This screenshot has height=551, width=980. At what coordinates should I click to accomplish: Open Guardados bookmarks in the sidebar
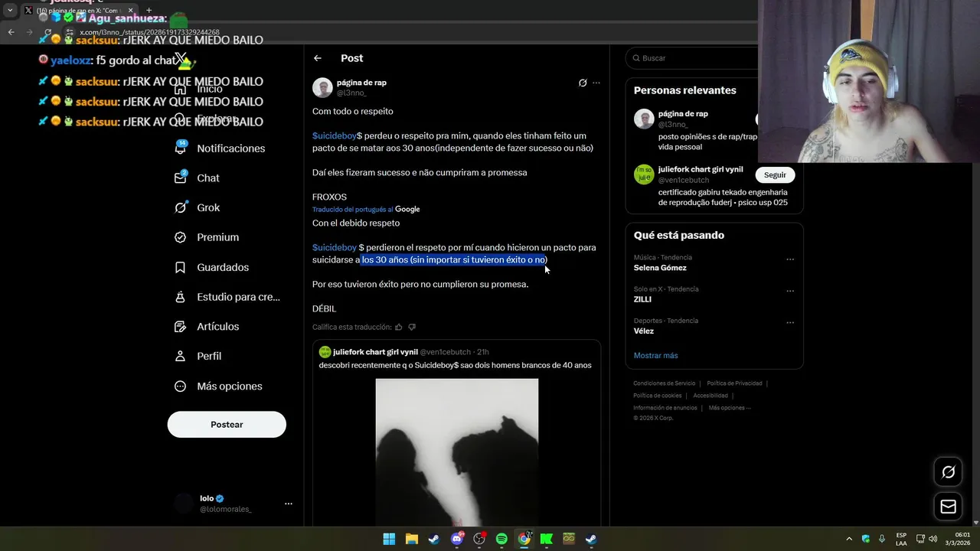pyautogui.click(x=211, y=267)
